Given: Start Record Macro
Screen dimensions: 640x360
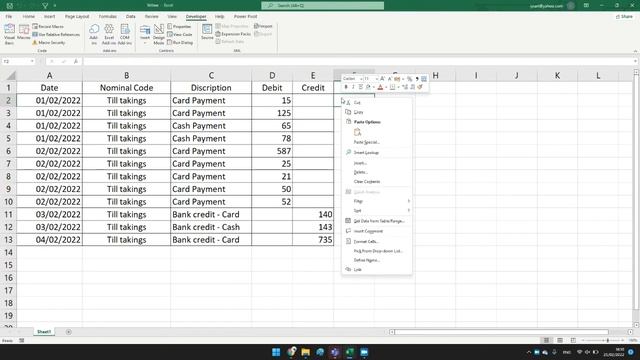Looking at the screenshot, I should click(x=48, y=27).
